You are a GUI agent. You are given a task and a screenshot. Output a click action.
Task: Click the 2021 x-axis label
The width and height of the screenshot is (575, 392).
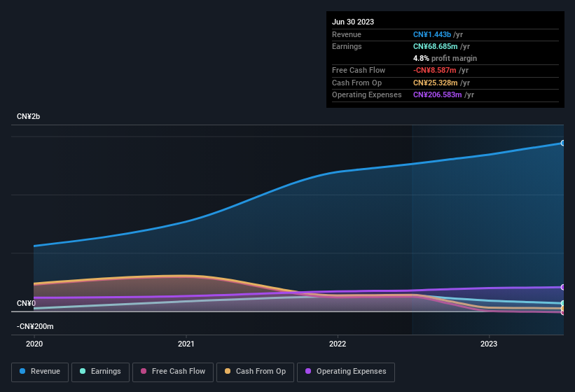(186, 344)
